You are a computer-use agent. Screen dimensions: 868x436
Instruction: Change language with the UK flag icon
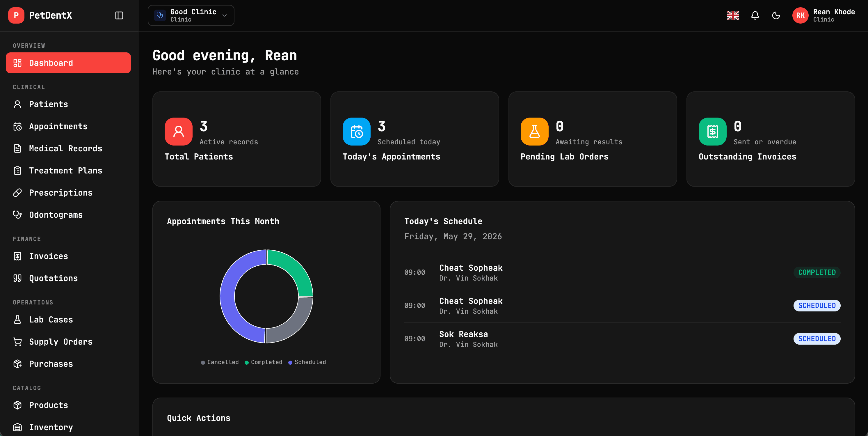[733, 15]
